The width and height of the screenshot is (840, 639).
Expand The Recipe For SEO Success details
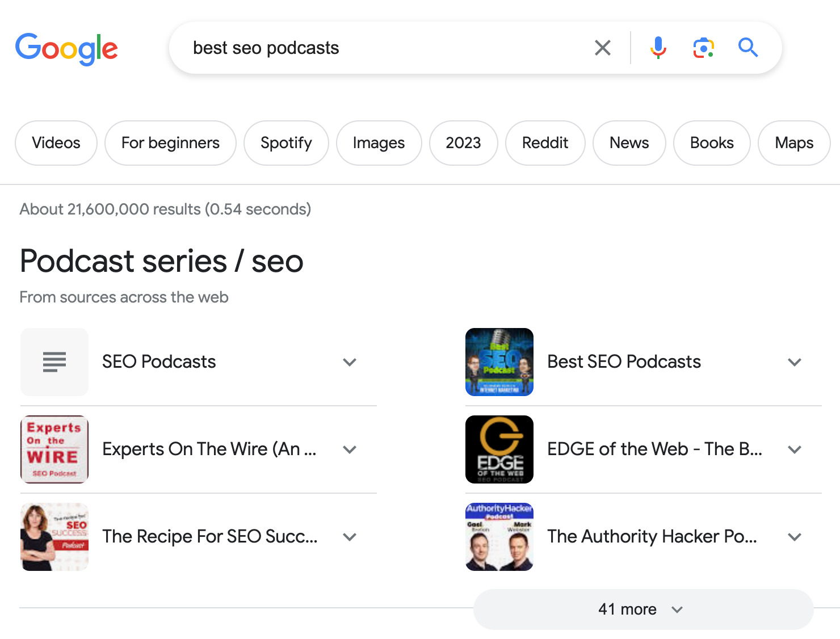click(x=350, y=536)
